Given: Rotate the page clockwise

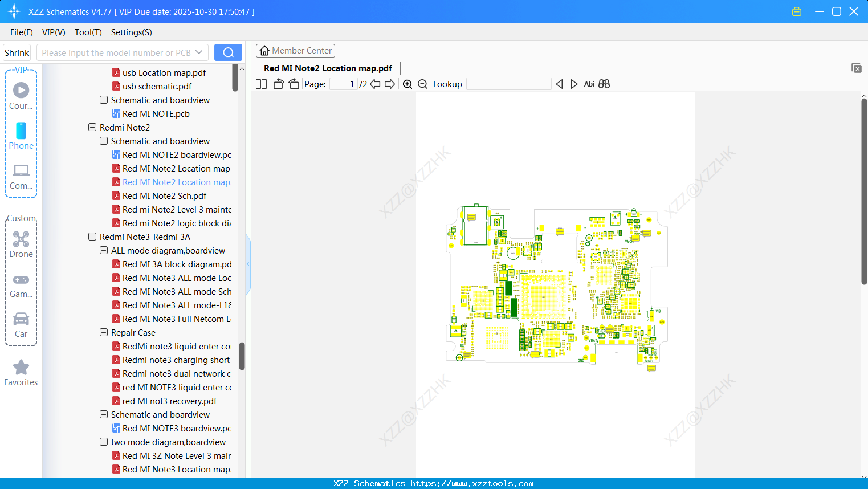Looking at the screenshot, I should point(294,84).
